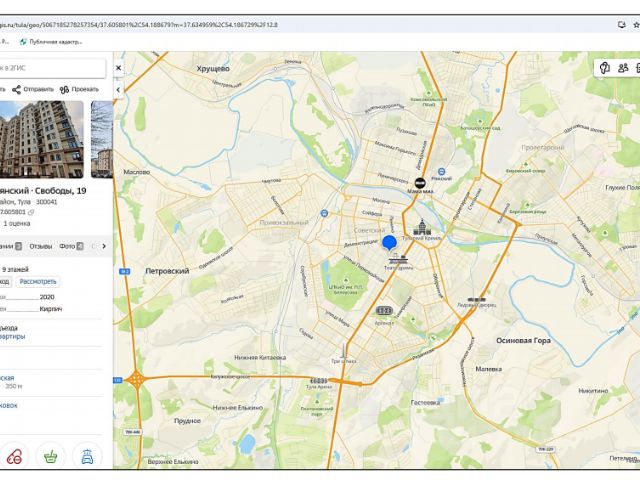Click the Три штыка monument icon

343,350
